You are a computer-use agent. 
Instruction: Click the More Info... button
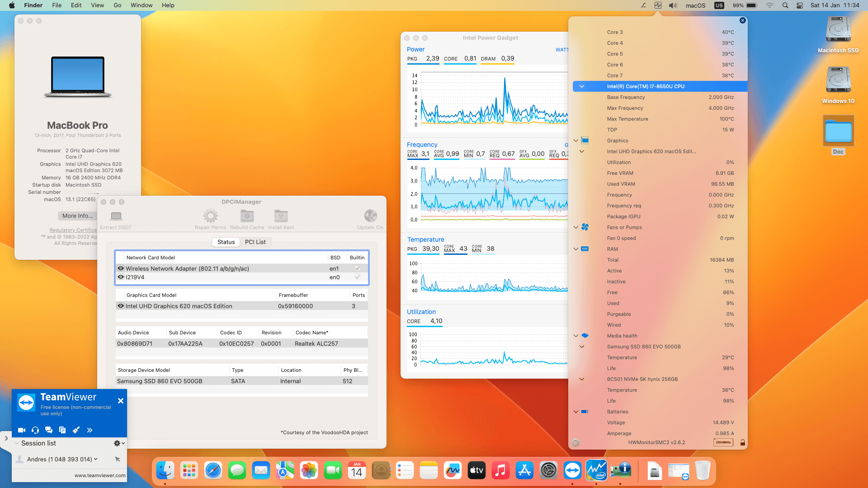coord(77,216)
